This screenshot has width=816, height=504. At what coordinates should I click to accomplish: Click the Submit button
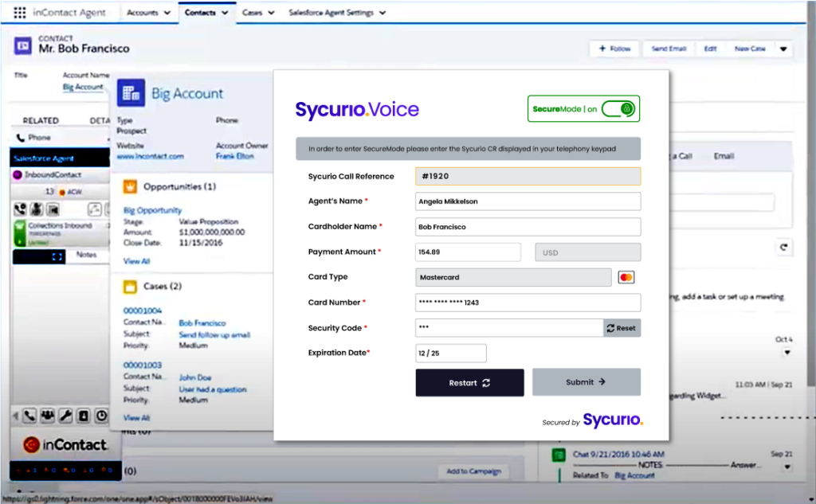click(586, 381)
